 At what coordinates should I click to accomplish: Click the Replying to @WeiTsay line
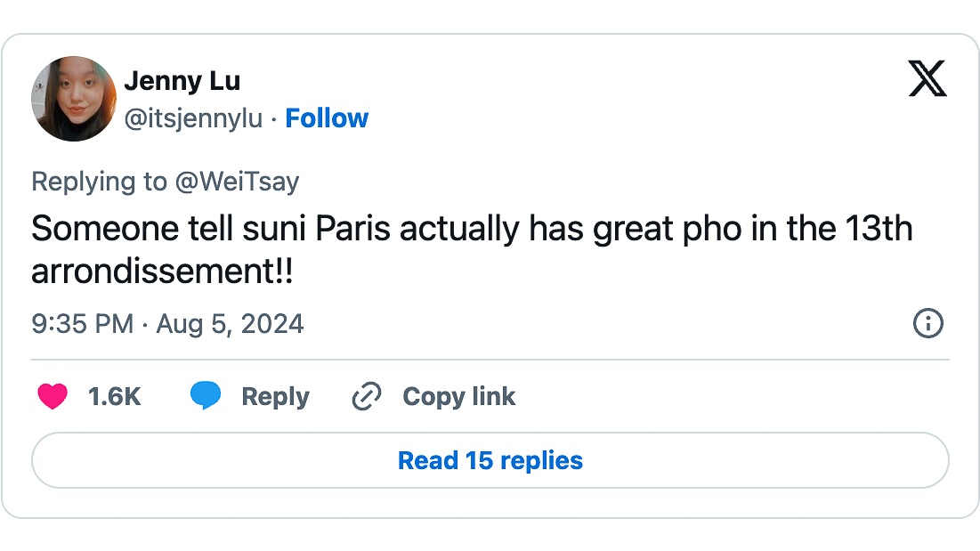point(165,182)
